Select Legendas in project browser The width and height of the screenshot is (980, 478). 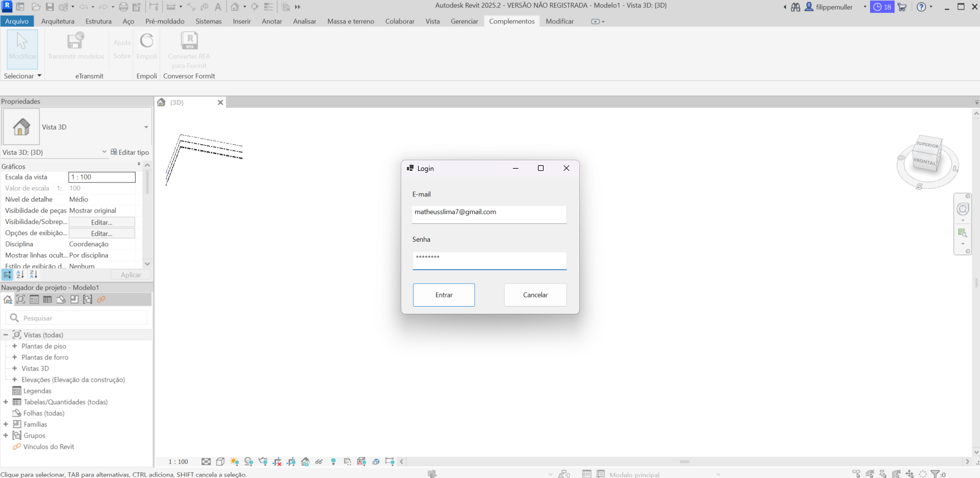pyautogui.click(x=37, y=391)
